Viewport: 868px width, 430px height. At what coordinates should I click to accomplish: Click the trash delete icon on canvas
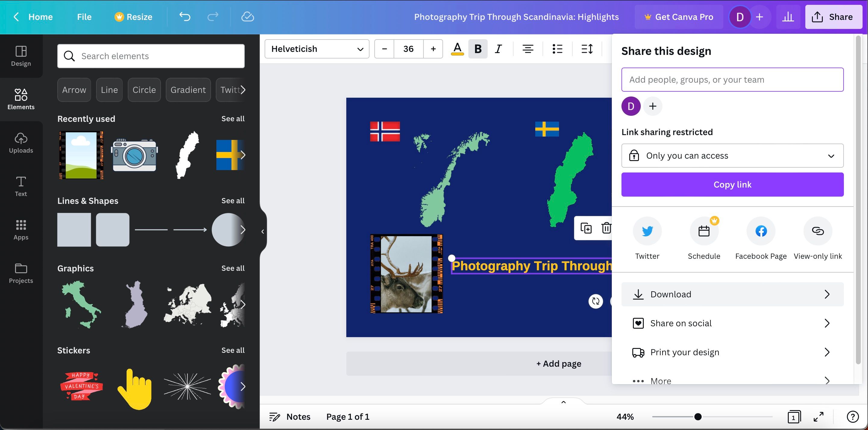606,228
